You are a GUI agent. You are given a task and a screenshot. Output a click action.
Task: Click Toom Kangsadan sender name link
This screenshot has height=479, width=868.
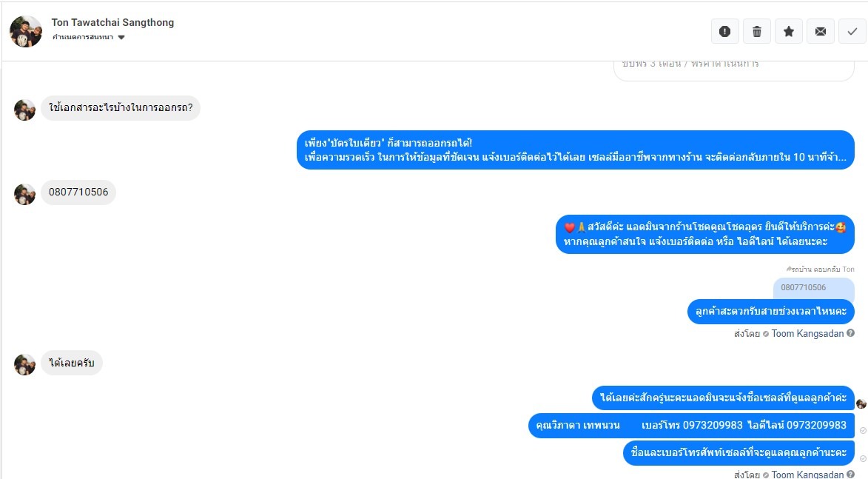[807, 333]
